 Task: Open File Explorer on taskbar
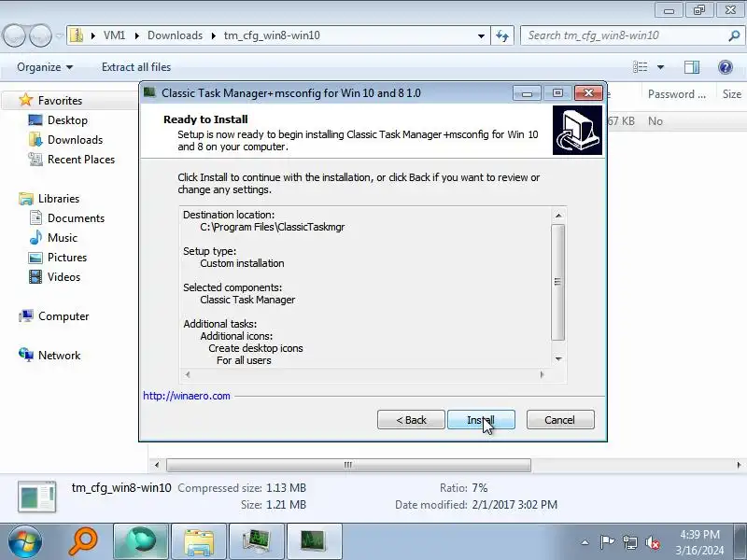click(199, 541)
